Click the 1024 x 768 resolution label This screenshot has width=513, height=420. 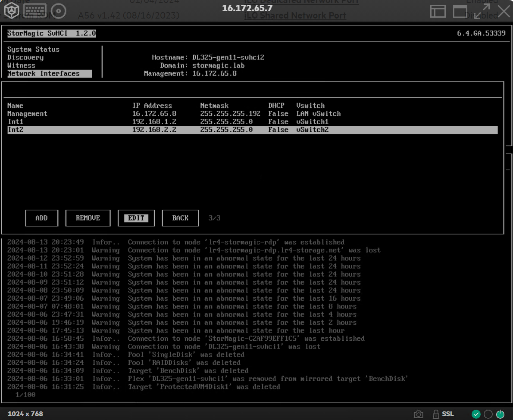pyautogui.click(x=25, y=414)
